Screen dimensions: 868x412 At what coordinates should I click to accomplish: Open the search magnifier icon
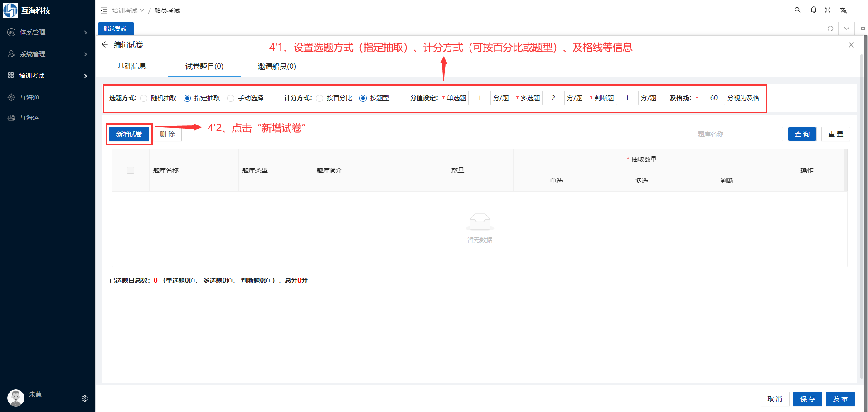pyautogui.click(x=798, y=10)
